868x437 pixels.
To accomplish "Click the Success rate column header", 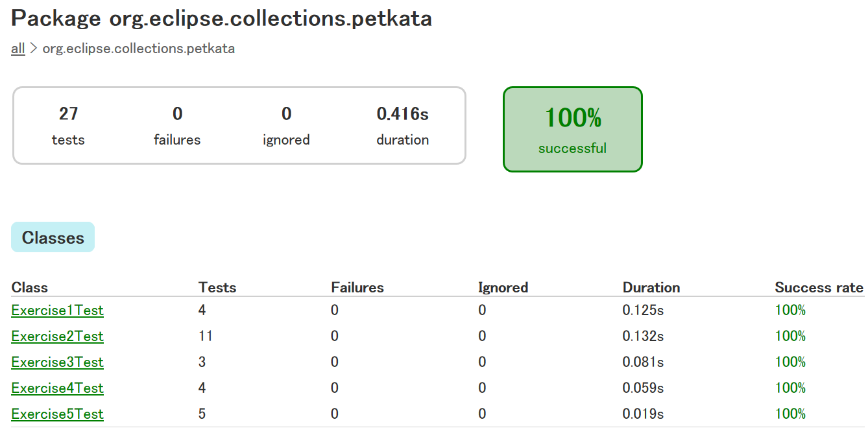I will tap(819, 287).
